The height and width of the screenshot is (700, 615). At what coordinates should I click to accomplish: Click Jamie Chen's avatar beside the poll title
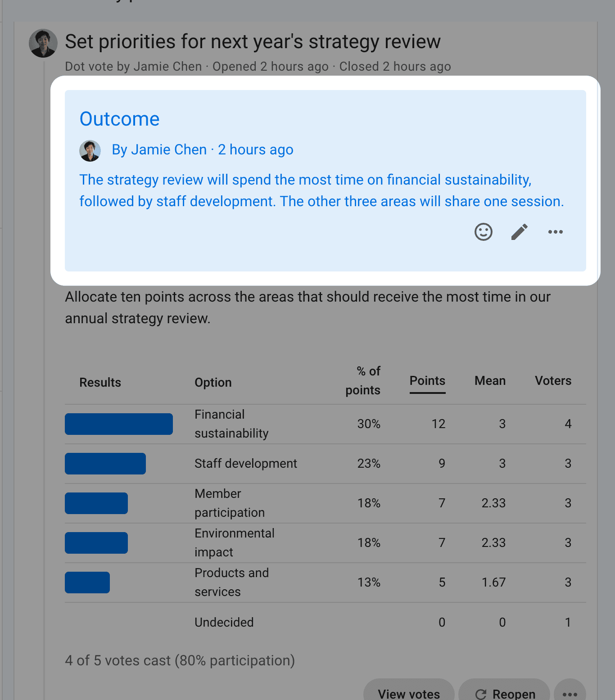43,43
